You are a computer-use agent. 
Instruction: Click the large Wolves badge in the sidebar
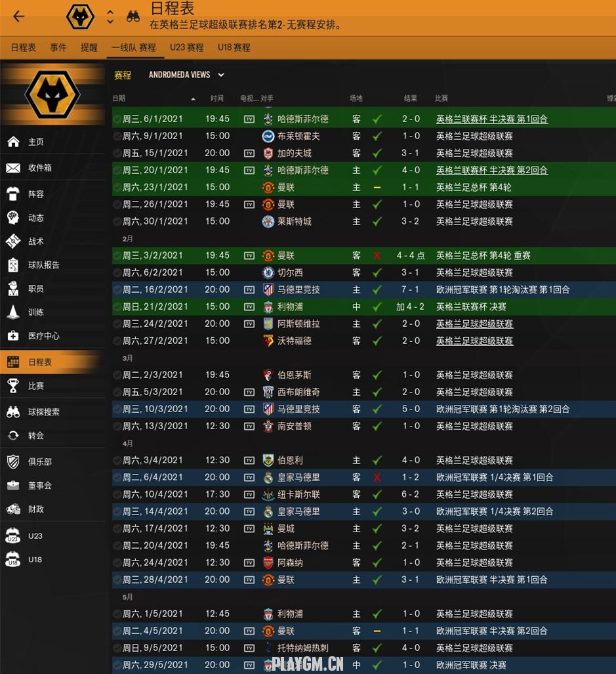pos(52,96)
